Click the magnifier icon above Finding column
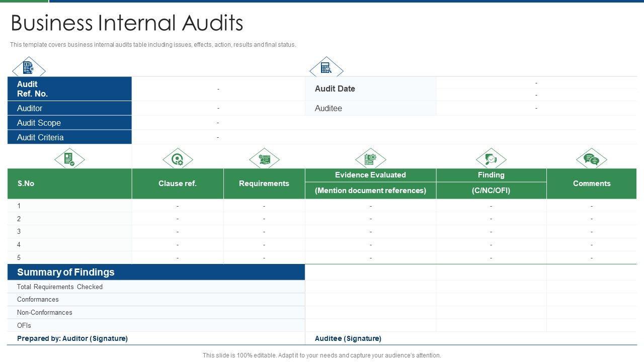644x362 pixels. click(x=491, y=159)
